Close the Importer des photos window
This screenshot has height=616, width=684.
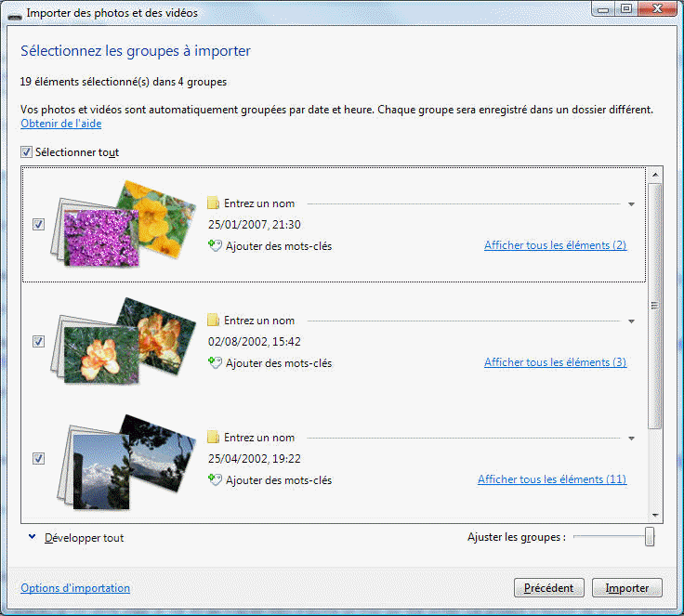(x=657, y=8)
